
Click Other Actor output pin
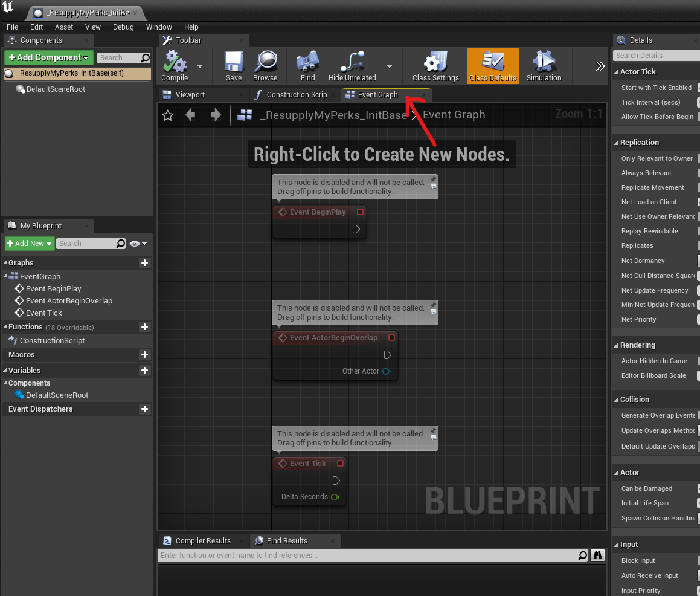(x=387, y=371)
